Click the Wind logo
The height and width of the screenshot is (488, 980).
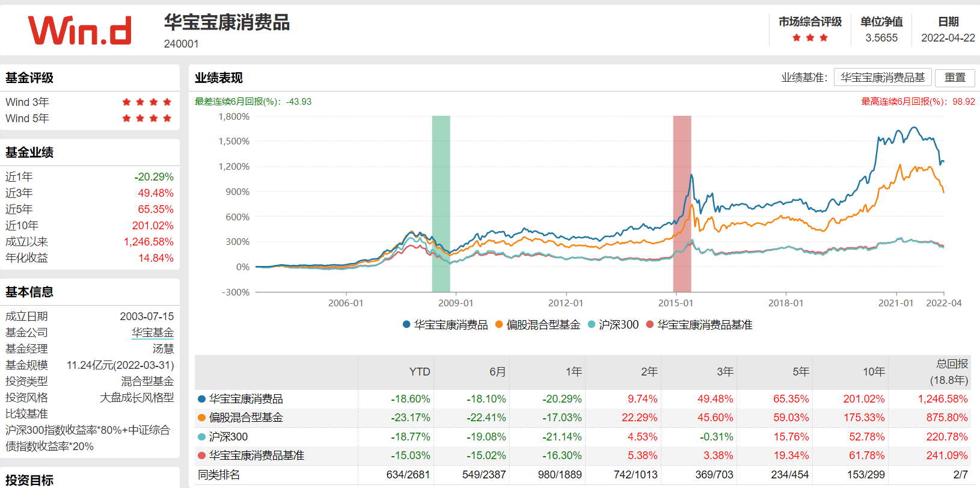79,31
